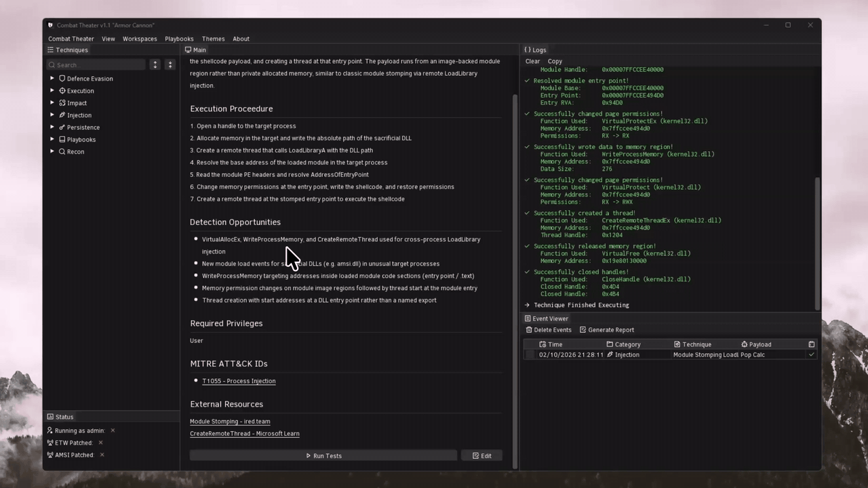This screenshot has width=868, height=488.
Task: Collapse all techniques with the collapse-all icon
Action: click(x=170, y=64)
